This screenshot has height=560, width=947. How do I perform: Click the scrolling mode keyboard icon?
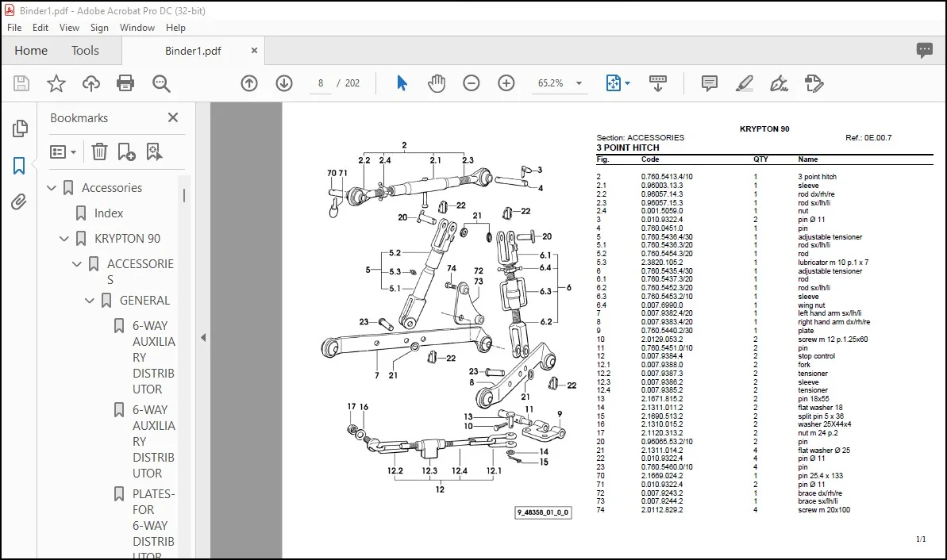click(x=658, y=83)
